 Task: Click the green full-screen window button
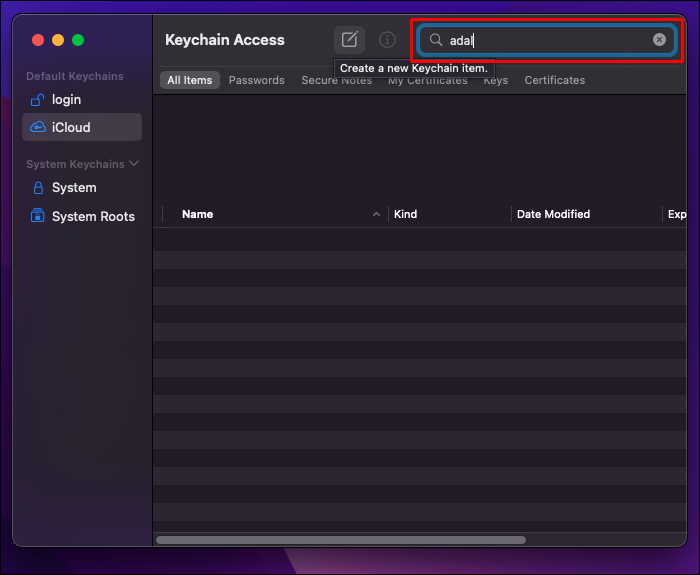(78, 40)
